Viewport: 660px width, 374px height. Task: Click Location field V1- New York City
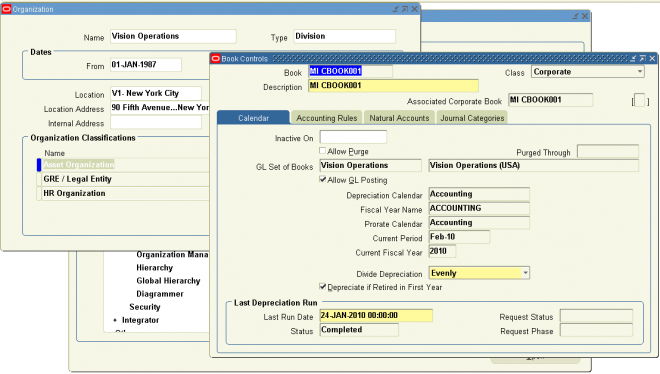tap(156, 93)
